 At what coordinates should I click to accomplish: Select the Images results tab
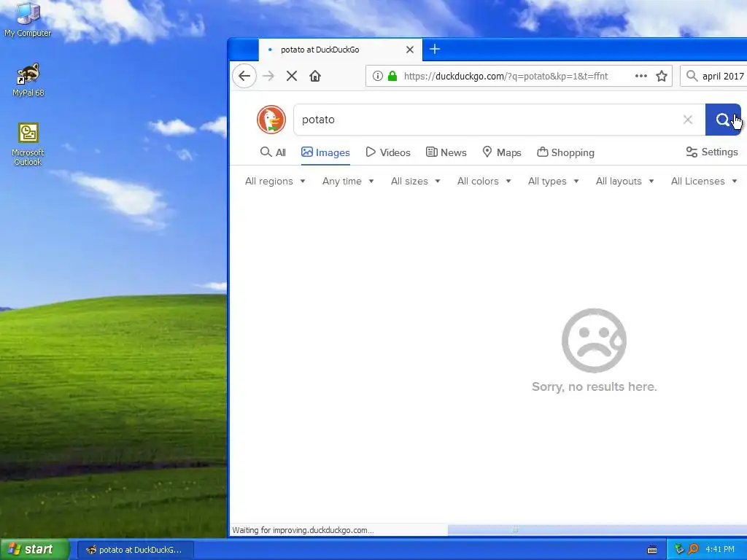pyautogui.click(x=325, y=152)
